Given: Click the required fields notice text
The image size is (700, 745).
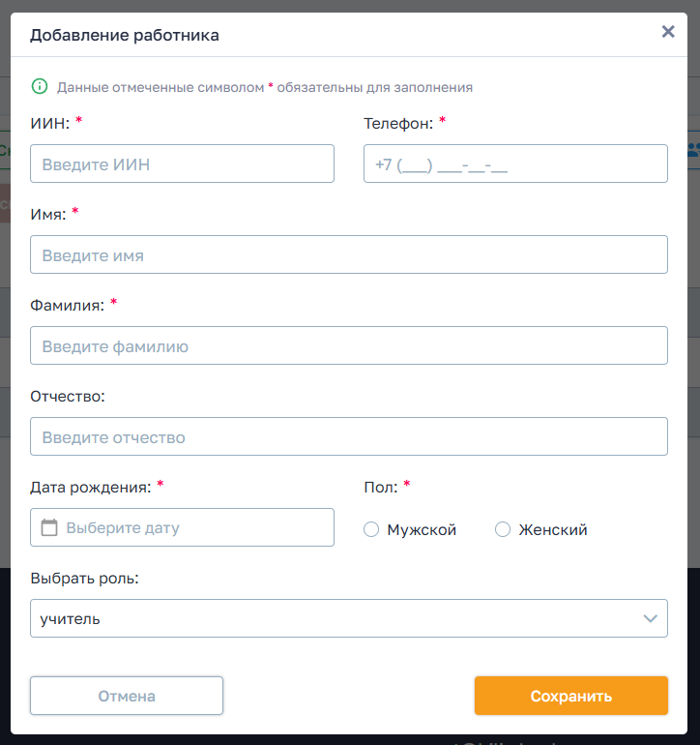Looking at the screenshot, I should [x=264, y=87].
